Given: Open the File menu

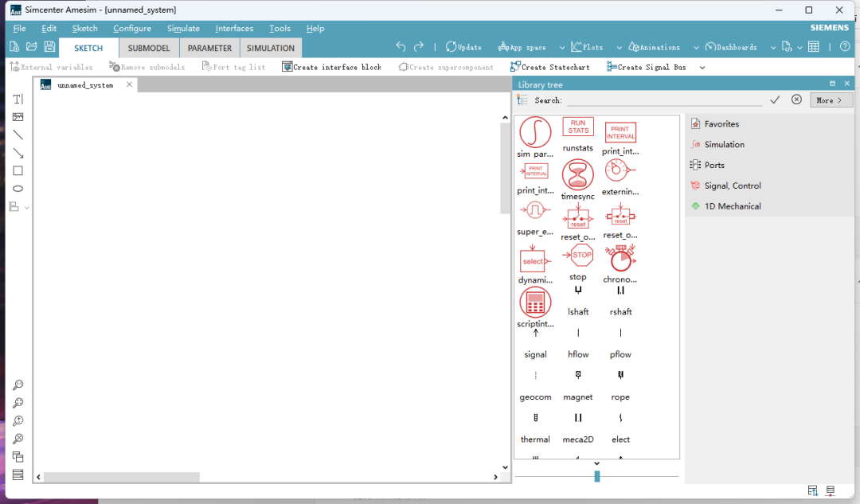Looking at the screenshot, I should pos(19,29).
